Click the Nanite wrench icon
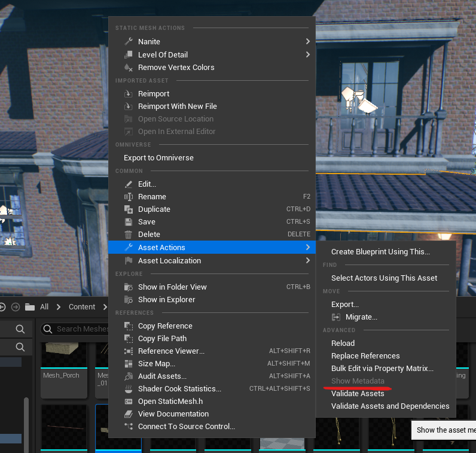The width and height of the screenshot is (476, 453). (x=129, y=41)
